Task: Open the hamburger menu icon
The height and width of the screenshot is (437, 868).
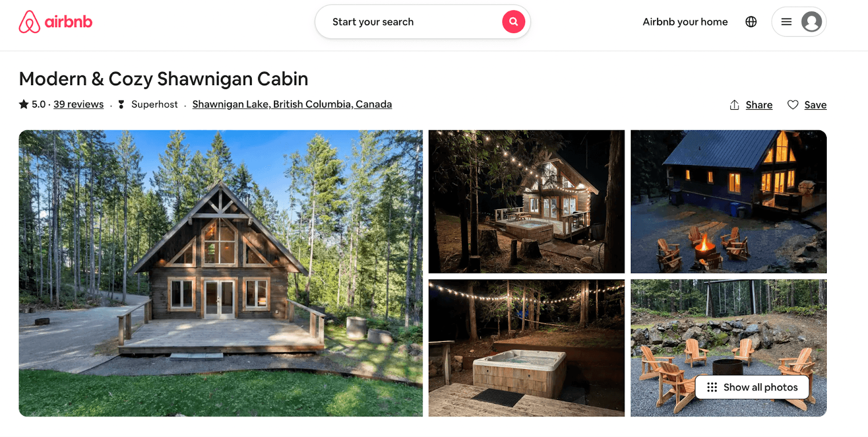Action: (786, 22)
